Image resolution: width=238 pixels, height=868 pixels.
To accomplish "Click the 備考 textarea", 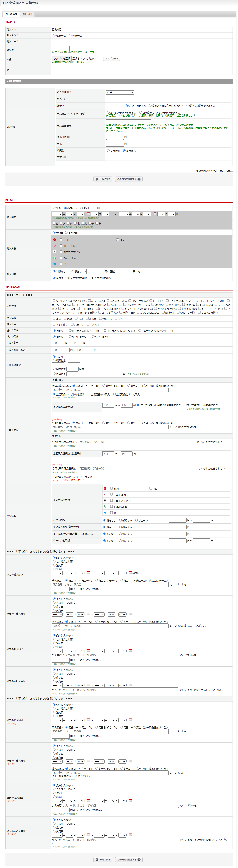I will click(x=95, y=70).
